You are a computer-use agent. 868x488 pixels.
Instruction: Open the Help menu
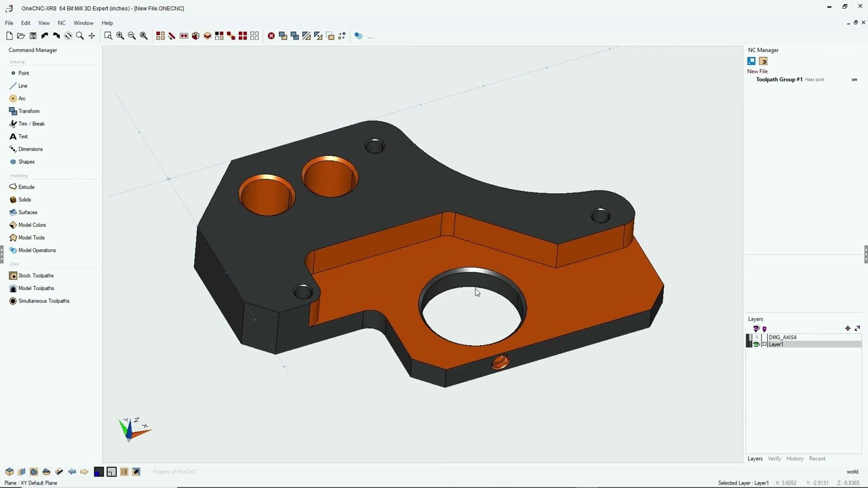click(107, 23)
